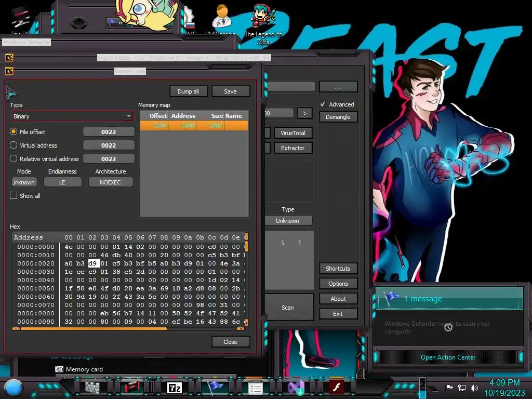Open the gear with Russian flag desktop icon
This screenshot has height=399, width=532.
coord(189,19)
